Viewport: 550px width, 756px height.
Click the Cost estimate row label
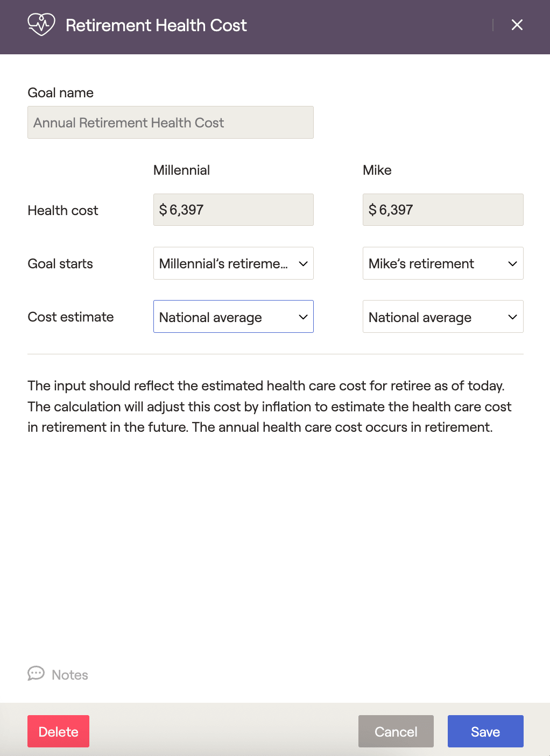coord(70,317)
